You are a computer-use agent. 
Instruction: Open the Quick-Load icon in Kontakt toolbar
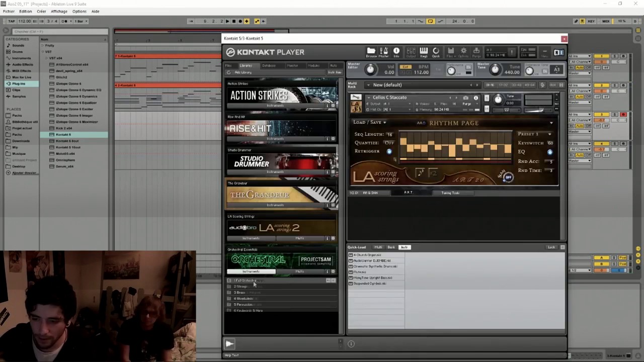pyautogui.click(x=436, y=52)
